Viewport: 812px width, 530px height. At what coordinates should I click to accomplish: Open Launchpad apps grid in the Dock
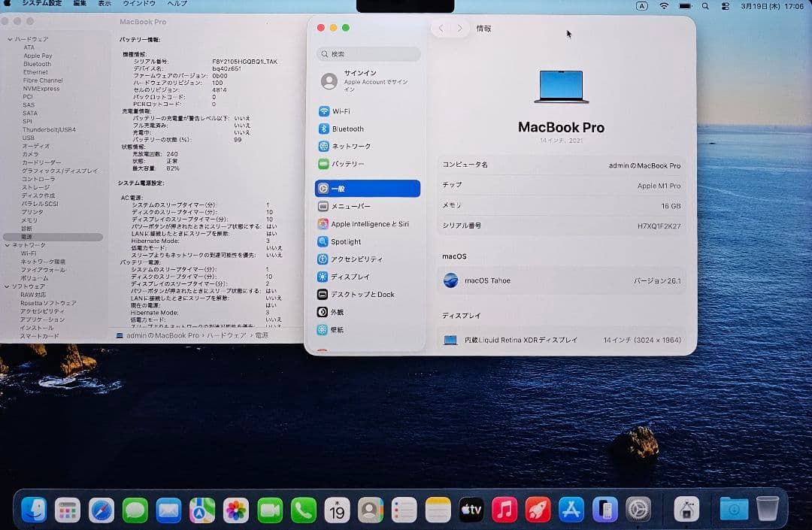click(68, 510)
